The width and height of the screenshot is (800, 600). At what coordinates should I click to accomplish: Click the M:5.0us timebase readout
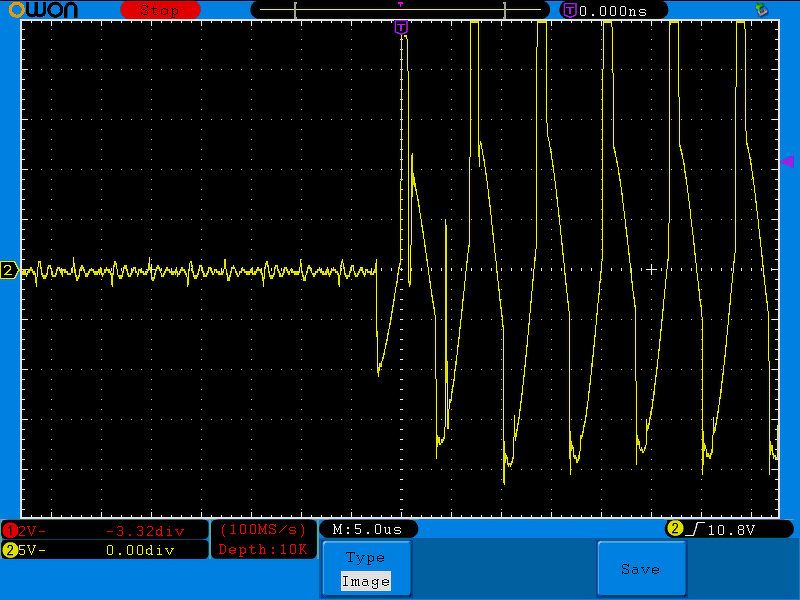(x=367, y=530)
